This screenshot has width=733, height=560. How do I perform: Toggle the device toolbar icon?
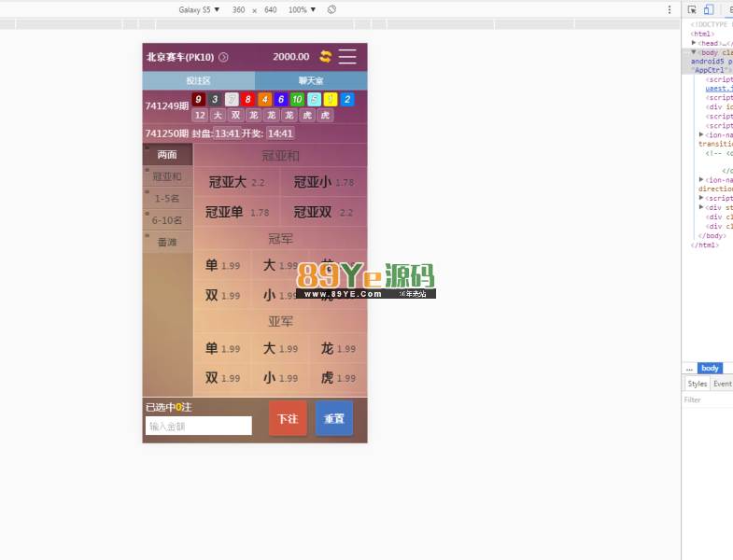pos(709,9)
